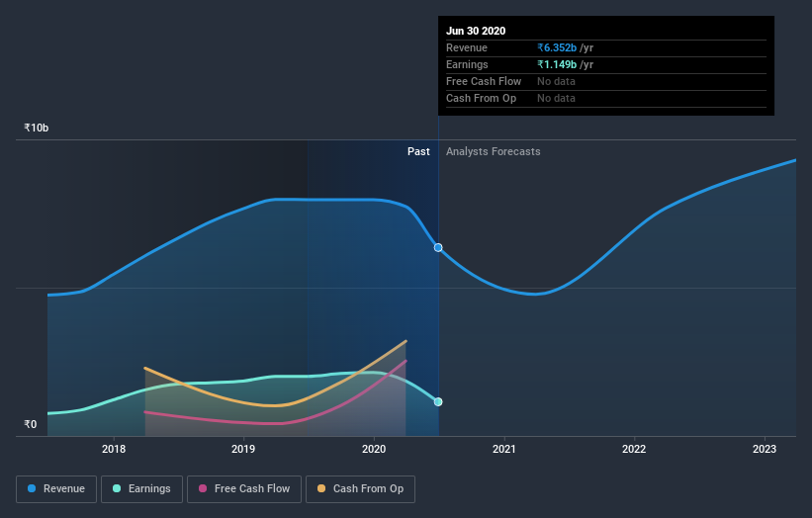Screen dimensions: 812x518
Task: Click the Cash From Op No data tooltip value
Action: (x=556, y=98)
